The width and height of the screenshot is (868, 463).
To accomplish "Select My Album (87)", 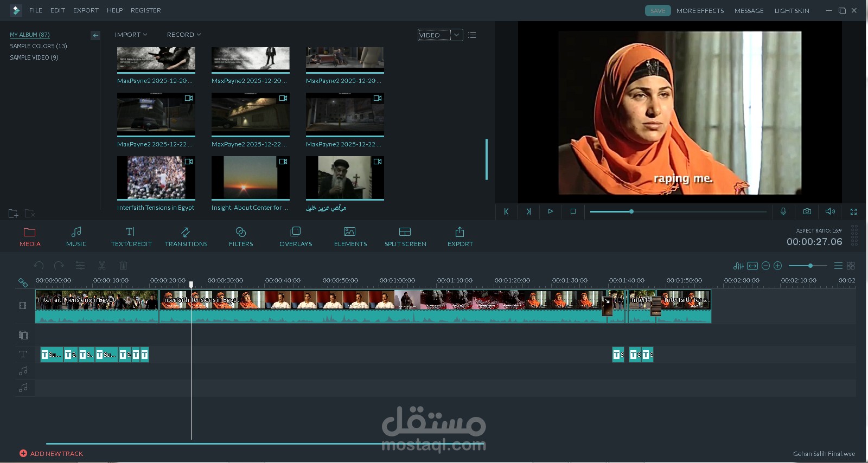I will (x=29, y=35).
